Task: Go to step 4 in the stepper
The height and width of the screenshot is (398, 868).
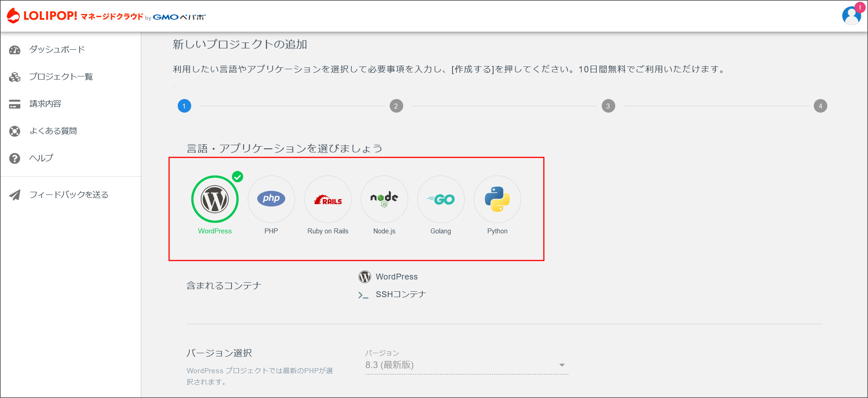Action: click(821, 106)
